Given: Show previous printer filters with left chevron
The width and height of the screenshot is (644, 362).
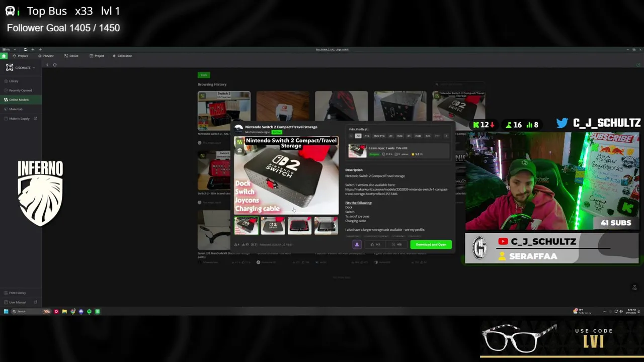Looking at the screenshot, I should click(351, 136).
